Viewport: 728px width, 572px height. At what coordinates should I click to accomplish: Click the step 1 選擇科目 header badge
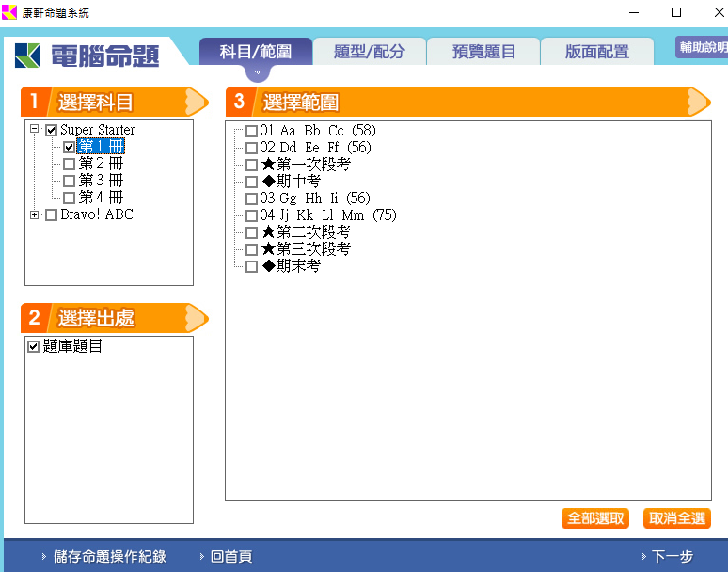(x=34, y=102)
